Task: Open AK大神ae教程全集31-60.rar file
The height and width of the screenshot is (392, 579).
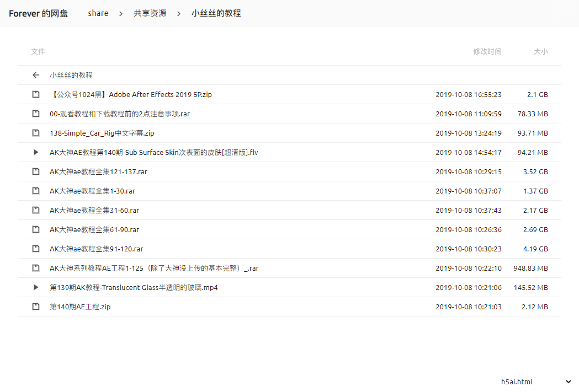Action: [x=94, y=210]
